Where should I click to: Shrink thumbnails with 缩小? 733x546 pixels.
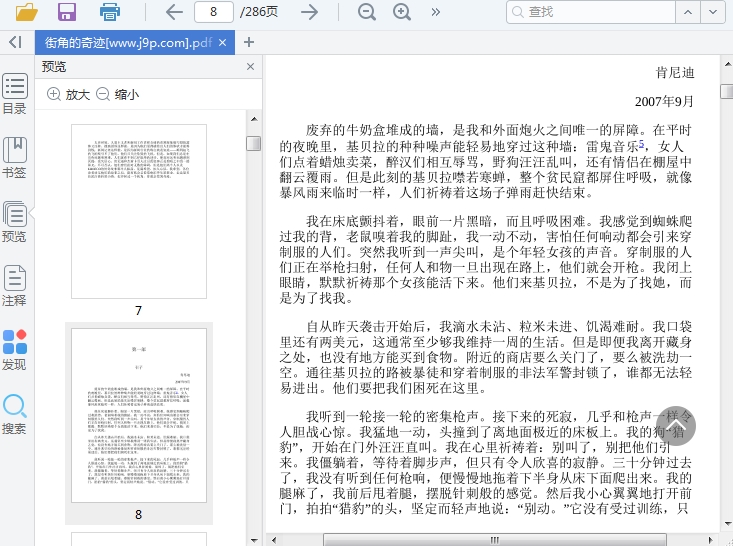(x=118, y=94)
